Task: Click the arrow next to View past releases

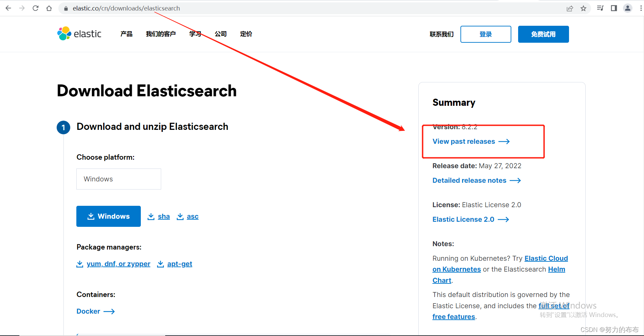Action: 504,141
